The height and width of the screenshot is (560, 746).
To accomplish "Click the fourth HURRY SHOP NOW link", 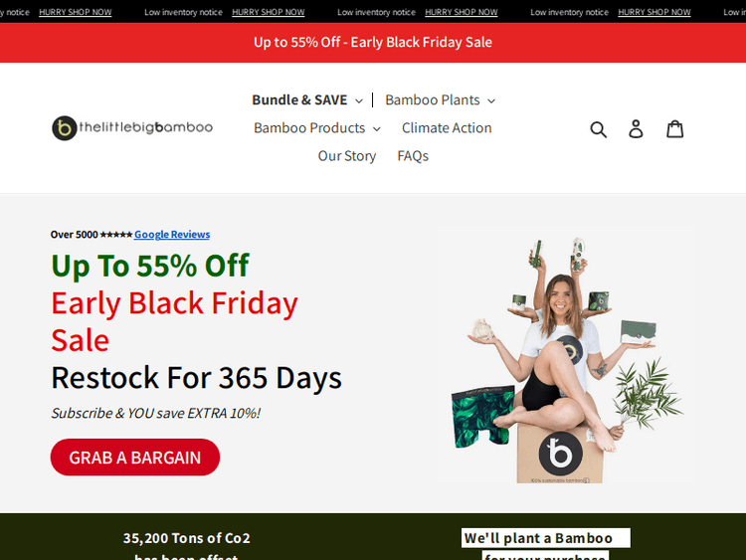I will tap(654, 12).
